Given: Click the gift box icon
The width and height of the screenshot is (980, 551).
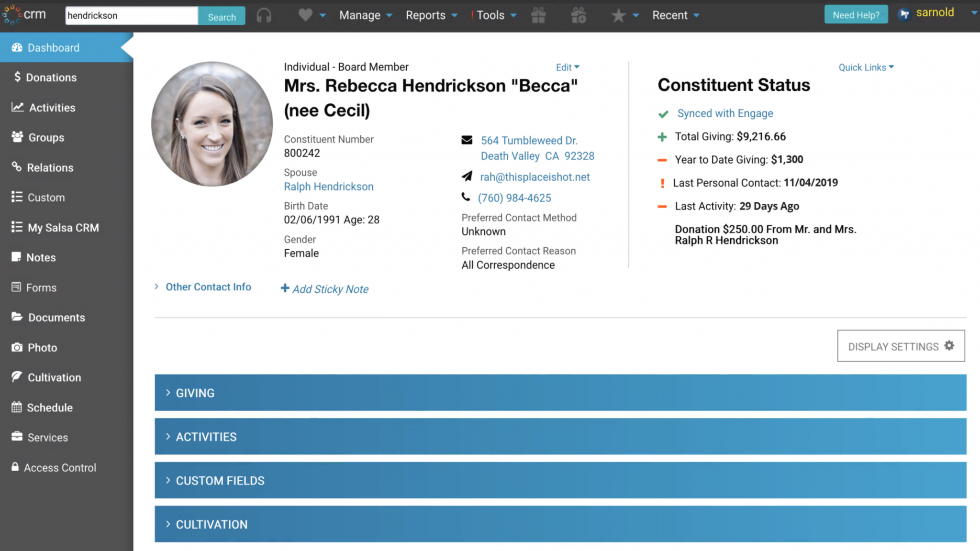Looking at the screenshot, I should coord(538,15).
